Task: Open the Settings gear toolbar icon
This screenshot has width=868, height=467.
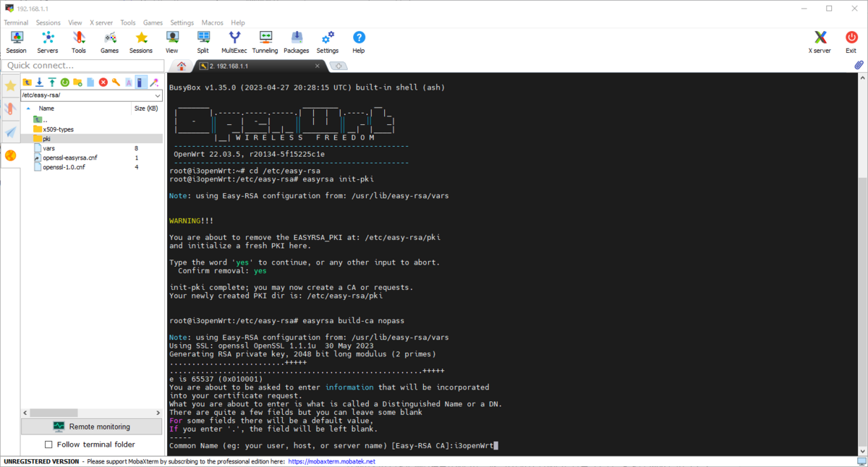Action: click(x=328, y=42)
